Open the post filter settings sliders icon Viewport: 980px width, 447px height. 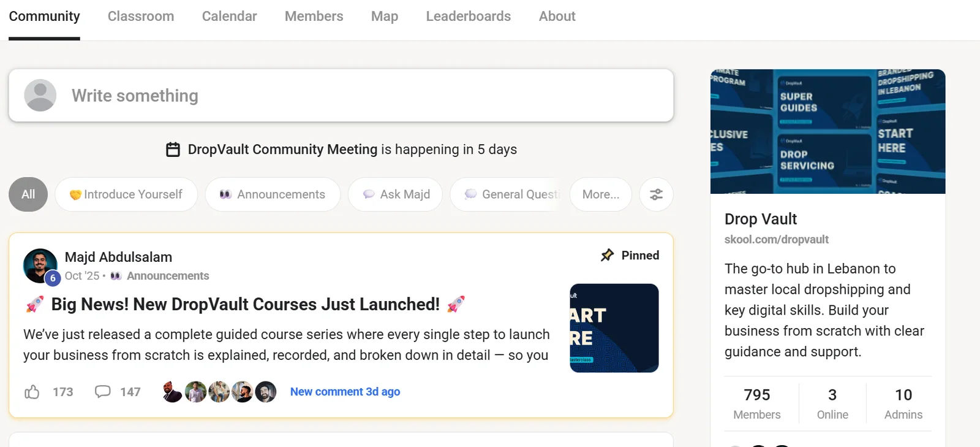(657, 194)
